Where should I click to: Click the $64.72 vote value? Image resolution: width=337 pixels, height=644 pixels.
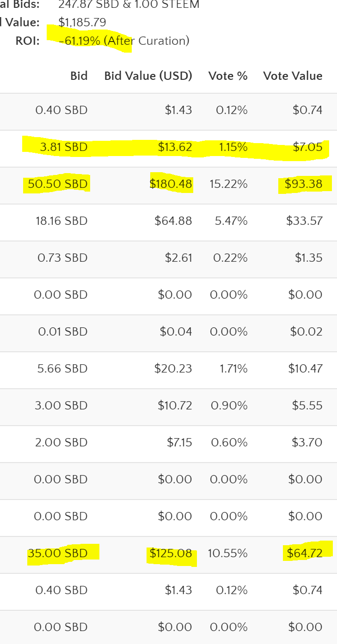305,553
